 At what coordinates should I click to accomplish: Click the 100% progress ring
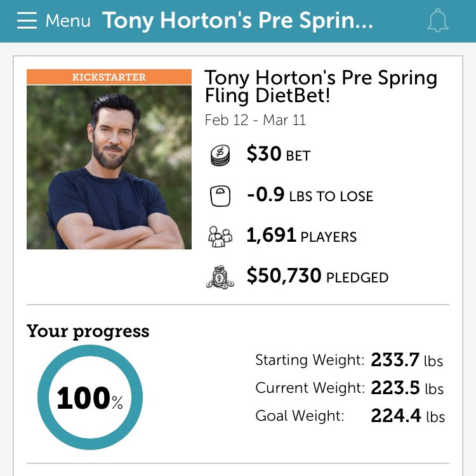[x=90, y=398]
